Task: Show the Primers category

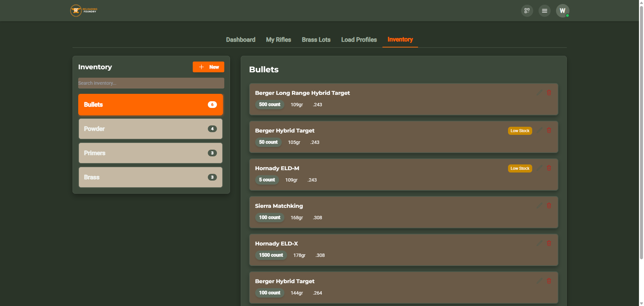Action: point(150,153)
